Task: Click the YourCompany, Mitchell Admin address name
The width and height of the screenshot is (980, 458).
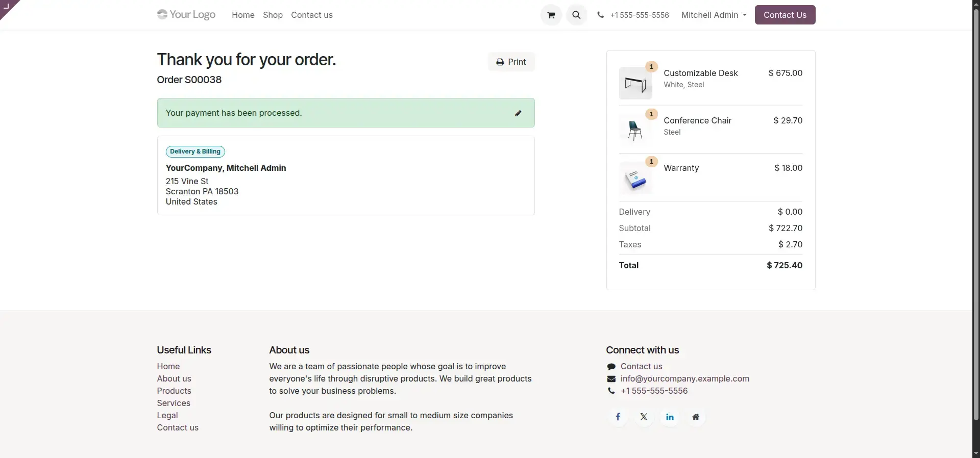Action: [x=226, y=168]
